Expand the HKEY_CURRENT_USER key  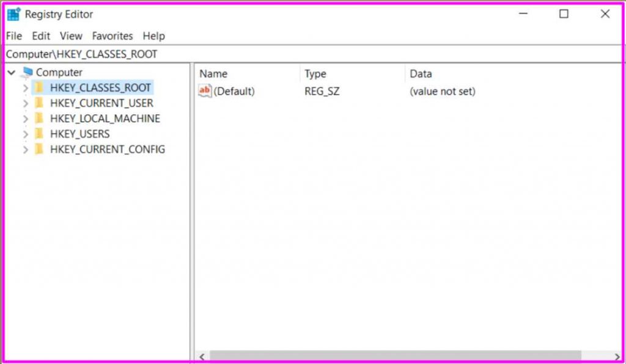pos(25,103)
